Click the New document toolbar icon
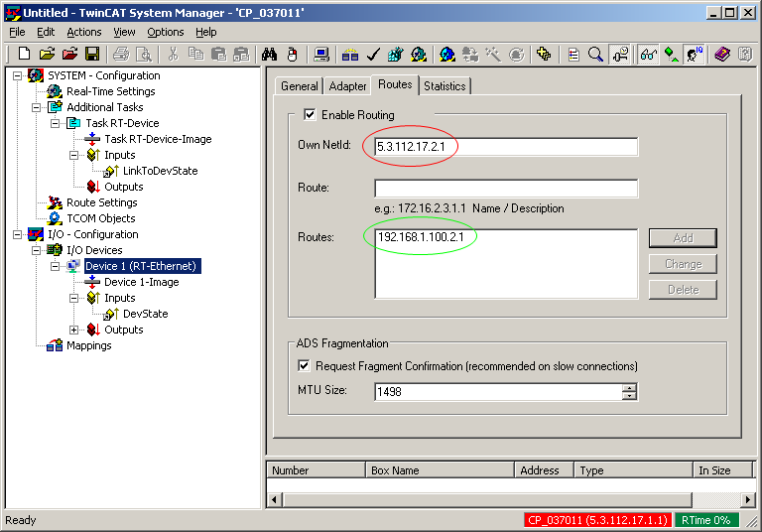This screenshot has height=532, width=762. coord(24,54)
